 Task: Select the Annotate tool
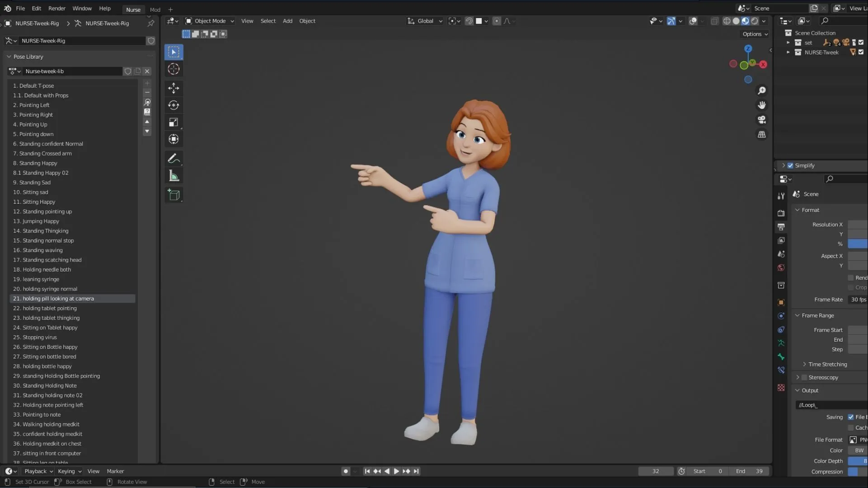coord(174,158)
